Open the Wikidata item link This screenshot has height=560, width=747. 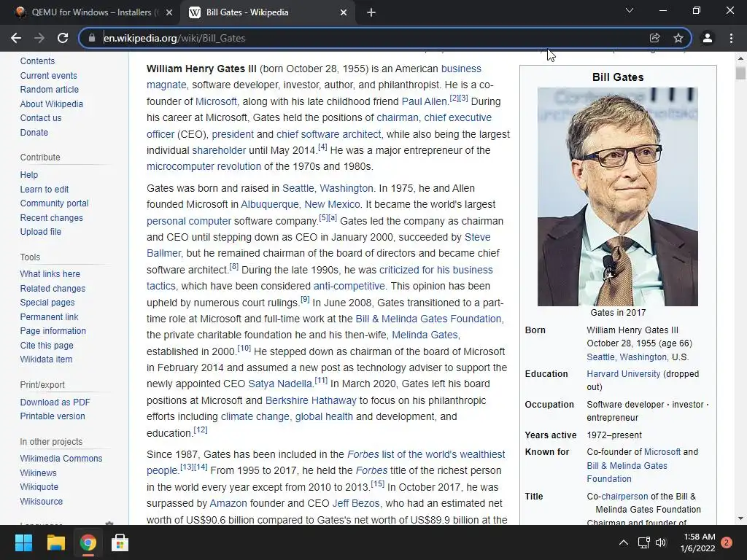click(46, 359)
